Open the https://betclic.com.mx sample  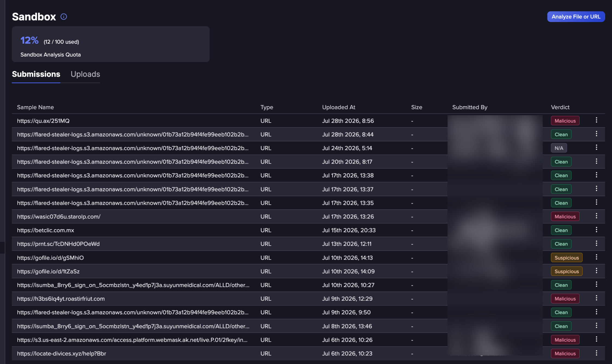point(45,230)
